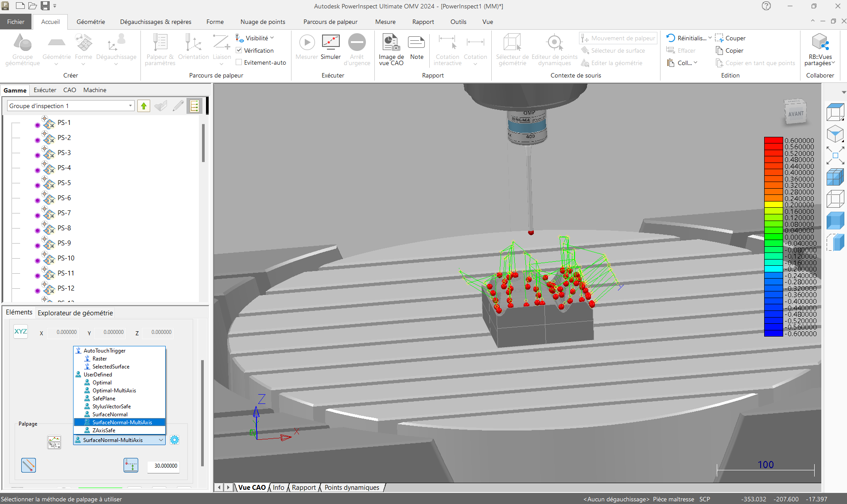Open the SurfaceNormal-MultiAxis combo box
The image size is (847, 504).
tap(120, 440)
